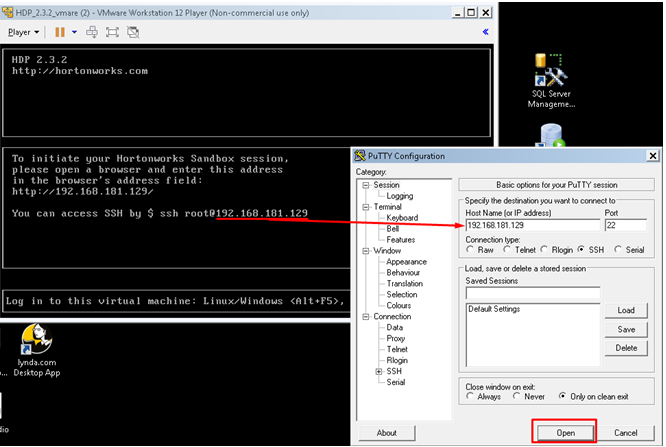Screen dimensions: 666x447
Task: Click the Send Ctrl+Alt+Del toolbar icon
Action: pos(92,32)
